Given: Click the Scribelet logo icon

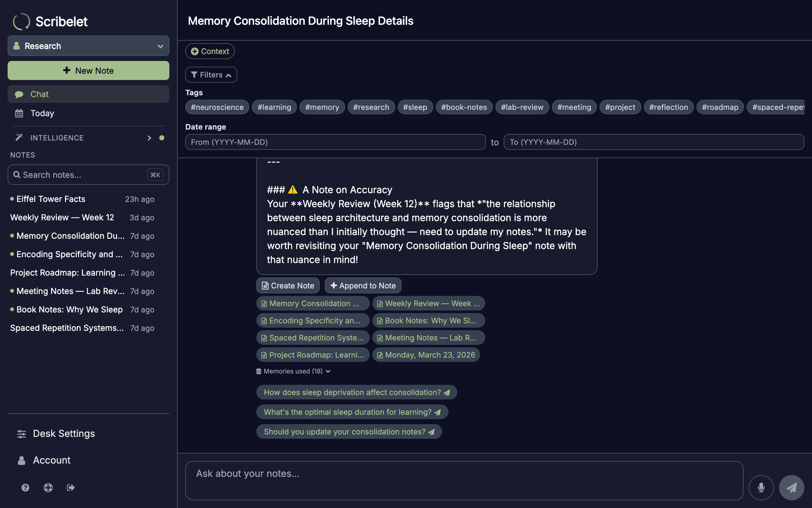Looking at the screenshot, I should [22, 22].
